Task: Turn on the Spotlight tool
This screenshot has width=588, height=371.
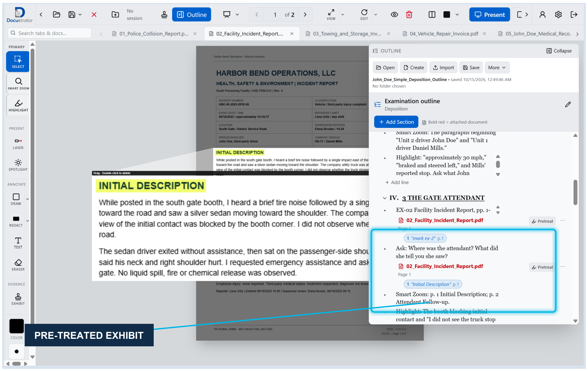Action: point(18,165)
